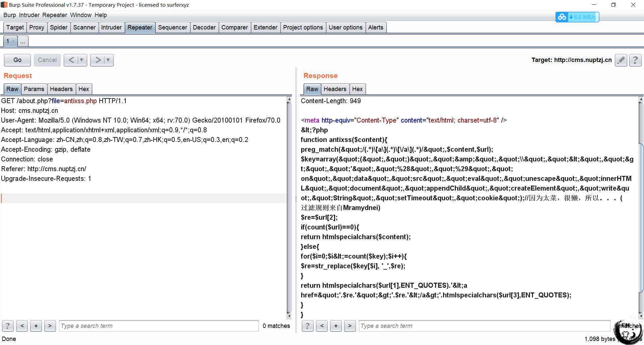Show request Raw view
This screenshot has width=644, height=345.
point(12,89)
